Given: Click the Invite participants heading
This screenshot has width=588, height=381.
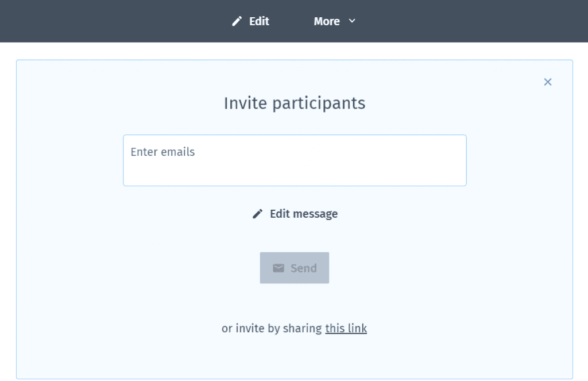Looking at the screenshot, I should (x=295, y=103).
